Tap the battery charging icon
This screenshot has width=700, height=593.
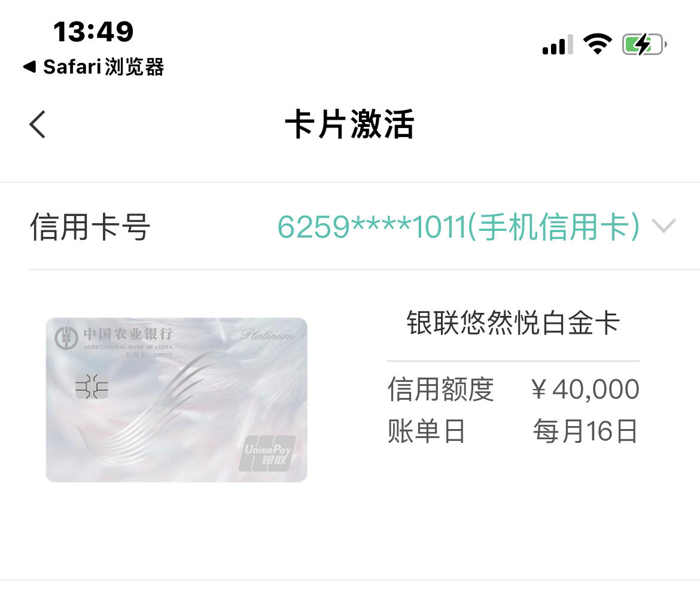(x=644, y=44)
